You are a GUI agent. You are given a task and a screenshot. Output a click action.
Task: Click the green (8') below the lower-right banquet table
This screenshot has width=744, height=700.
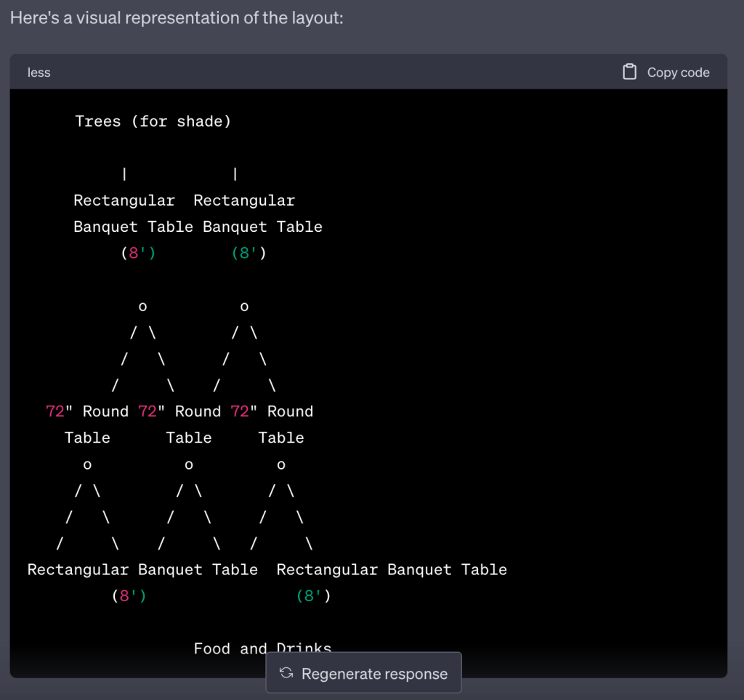(313, 595)
